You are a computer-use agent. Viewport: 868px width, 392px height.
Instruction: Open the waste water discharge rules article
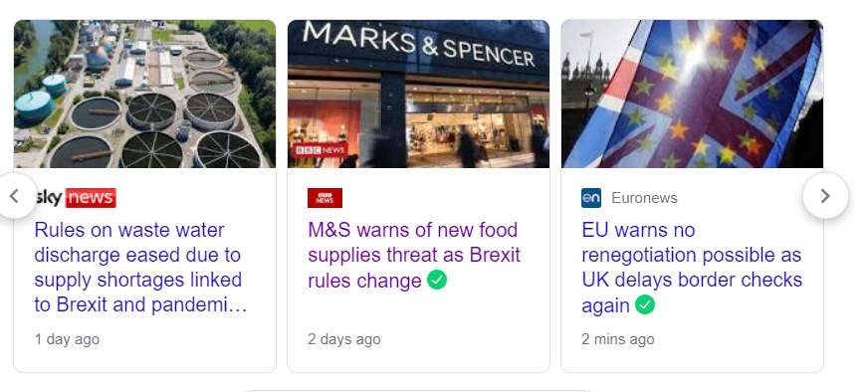(140, 268)
